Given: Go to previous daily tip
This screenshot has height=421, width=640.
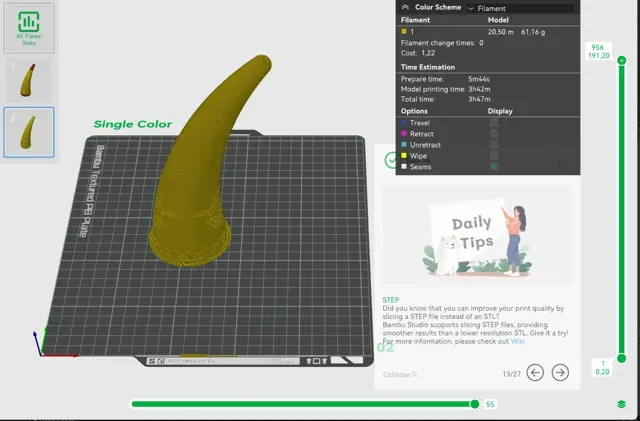Looking at the screenshot, I should click(x=535, y=372).
